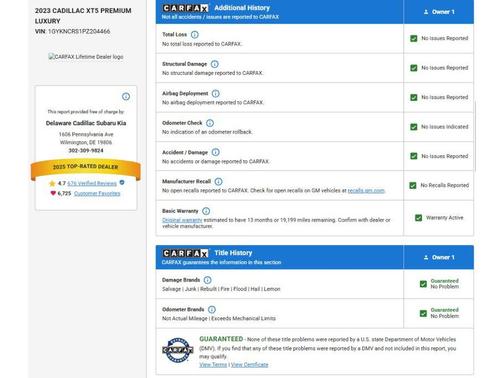
Task: Click the VIN number text
Action: pyautogui.click(x=79, y=31)
